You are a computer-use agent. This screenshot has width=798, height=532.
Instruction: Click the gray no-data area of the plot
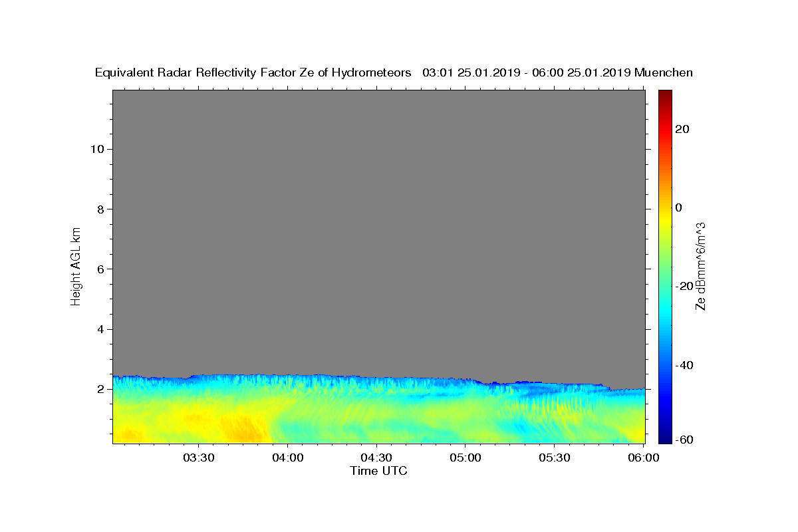pos(379,233)
